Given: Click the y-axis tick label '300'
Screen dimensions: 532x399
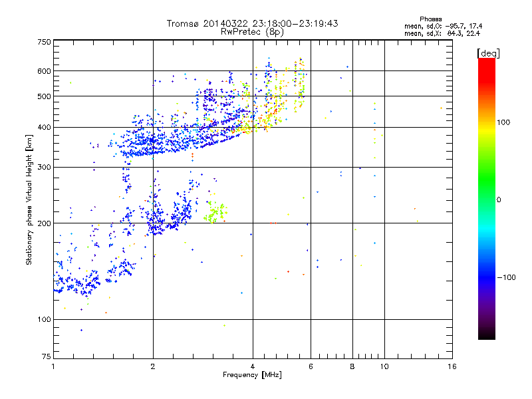Looking at the screenshot, I should pos(44,168).
